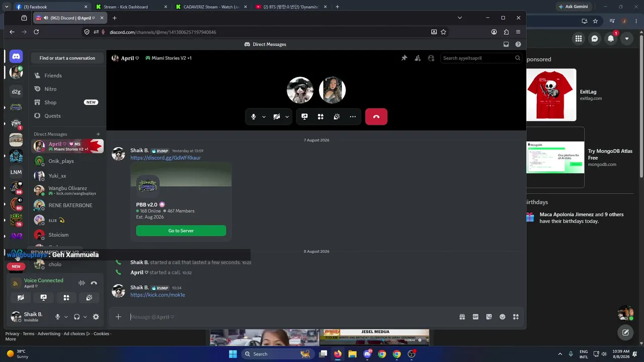The height and width of the screenshot is (362, 644).
Task: Launch activity from Voice Connected panel
Action: tap(66, 298)
